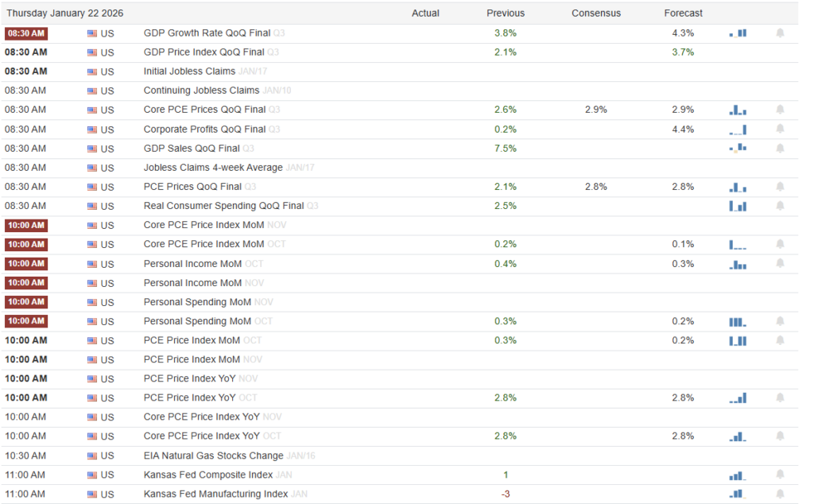814x504 pixels.
Task: Set an alert bell on Core PCE Prices QoQ Final
Action: click(x=780, y=110)
